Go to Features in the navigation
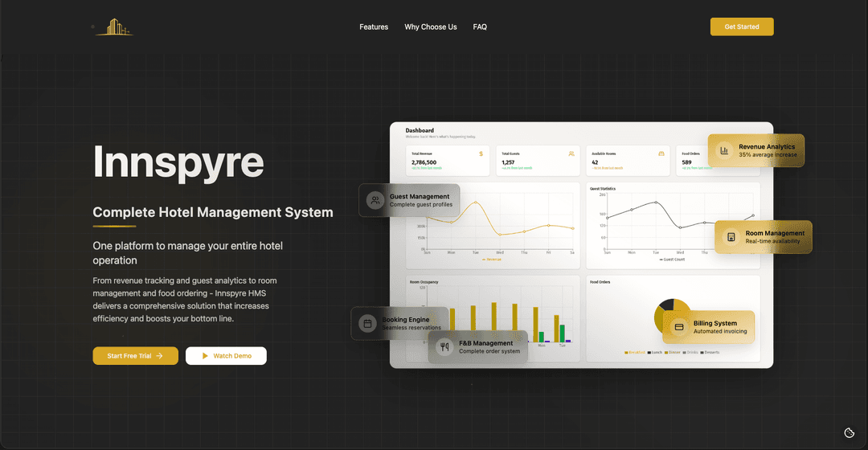The height and width of the screenshot is (450, 868). (x=374, y=27)
